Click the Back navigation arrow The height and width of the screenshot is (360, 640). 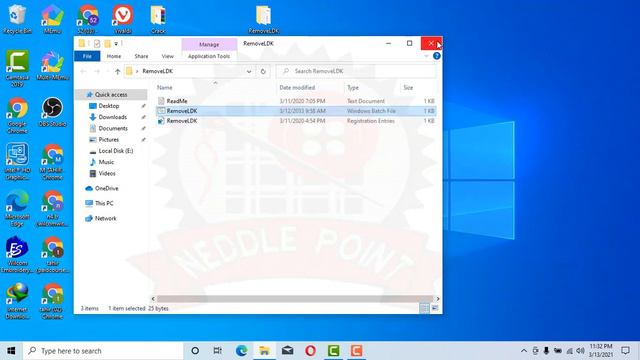click(x=83, y=71)
